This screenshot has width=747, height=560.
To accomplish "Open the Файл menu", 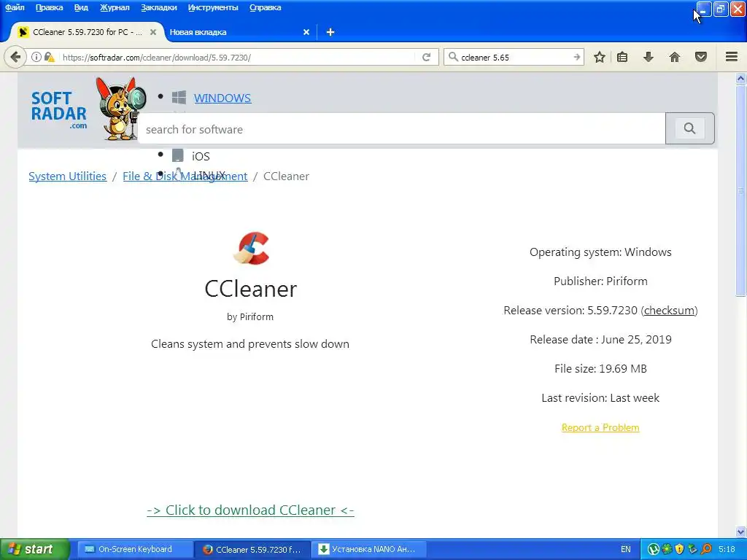I will (15, 7).
